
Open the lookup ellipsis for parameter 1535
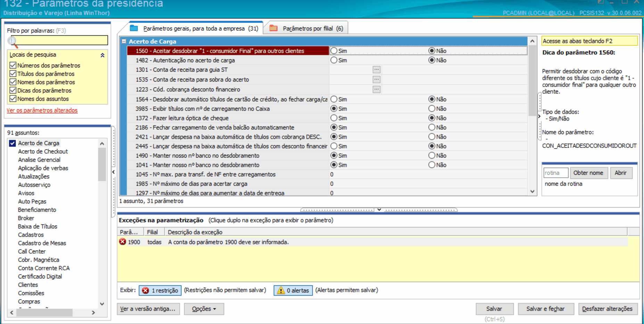(377, 80)
